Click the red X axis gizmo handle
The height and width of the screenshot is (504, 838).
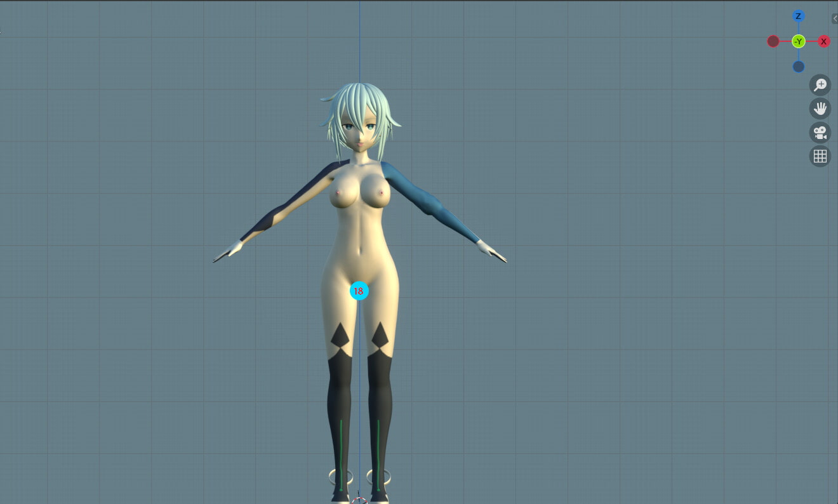[824, 41]
